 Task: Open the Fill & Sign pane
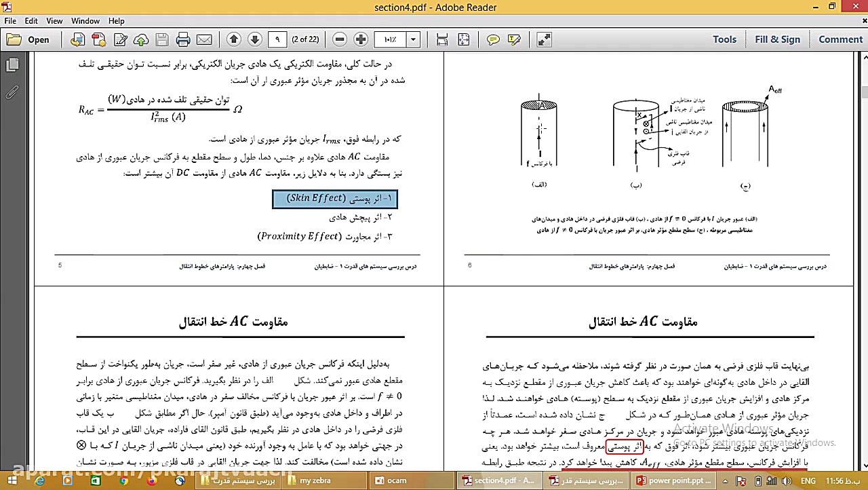click(x=777, y=39)
